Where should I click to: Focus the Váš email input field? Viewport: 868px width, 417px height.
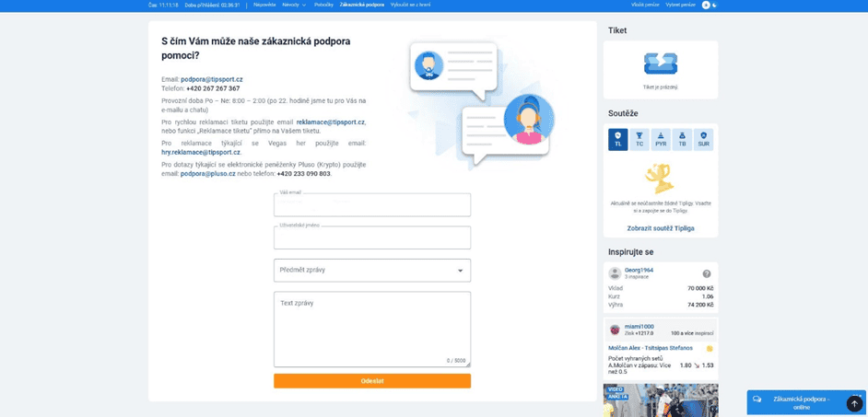pyautogui.click(x=372, y=204)
